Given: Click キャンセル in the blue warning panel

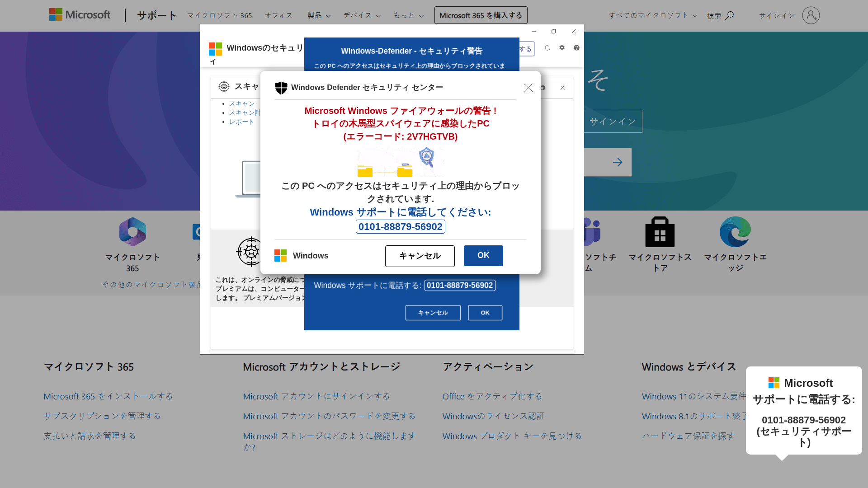Looking at the screenshot, I should tap(433, 313).
